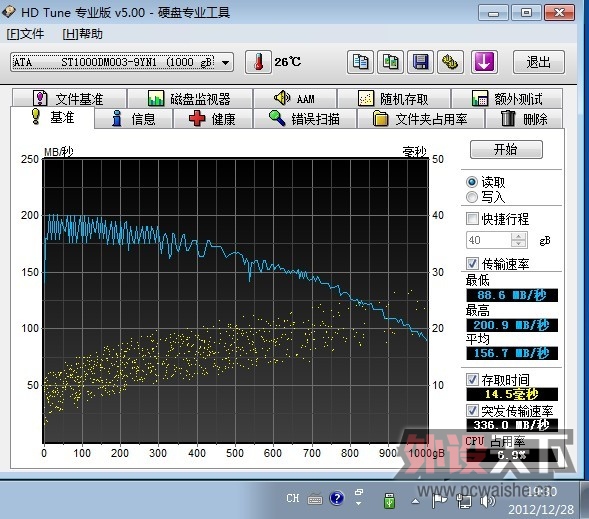
Task: Click the volume speaker tray icon
Action: coord(488,501)
